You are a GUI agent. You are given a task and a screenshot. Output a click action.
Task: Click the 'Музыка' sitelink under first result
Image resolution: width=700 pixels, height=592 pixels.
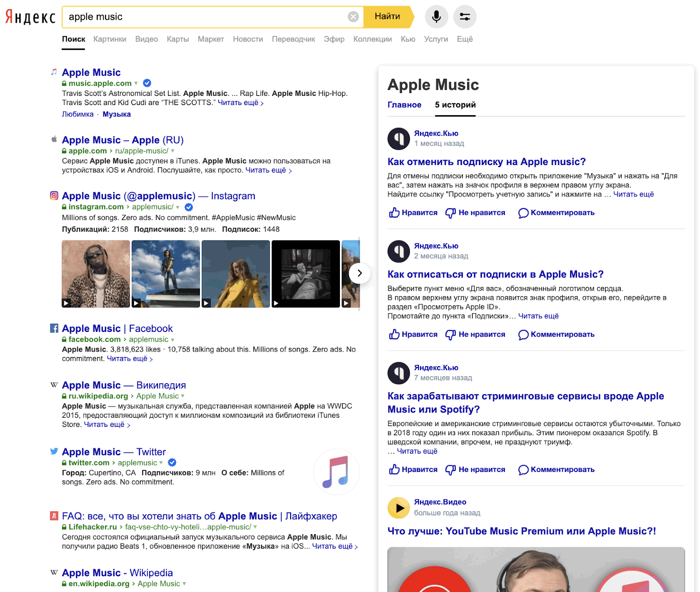[117, 114]
